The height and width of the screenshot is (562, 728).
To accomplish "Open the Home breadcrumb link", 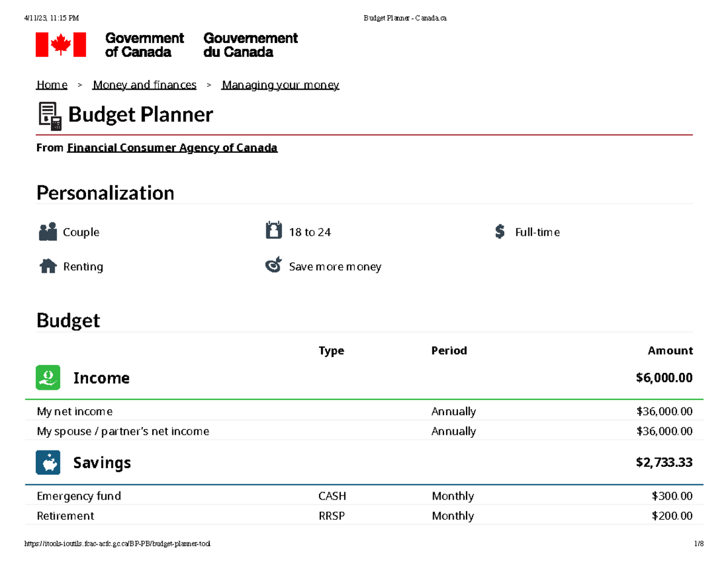I will 51,84.
